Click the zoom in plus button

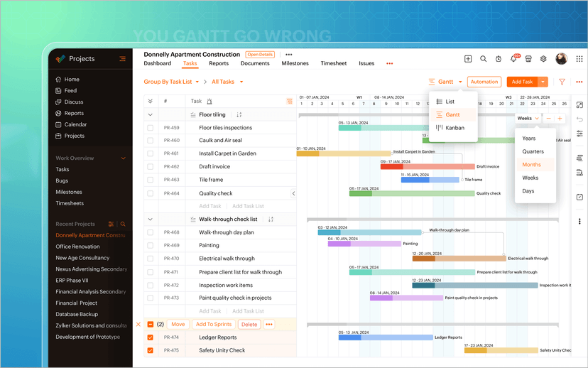(x=560, y=119)
